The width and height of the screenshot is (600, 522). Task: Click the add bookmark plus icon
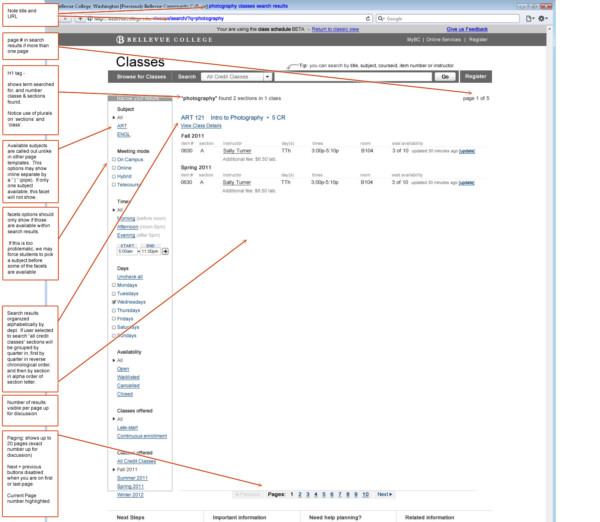[x=80, y=18]
